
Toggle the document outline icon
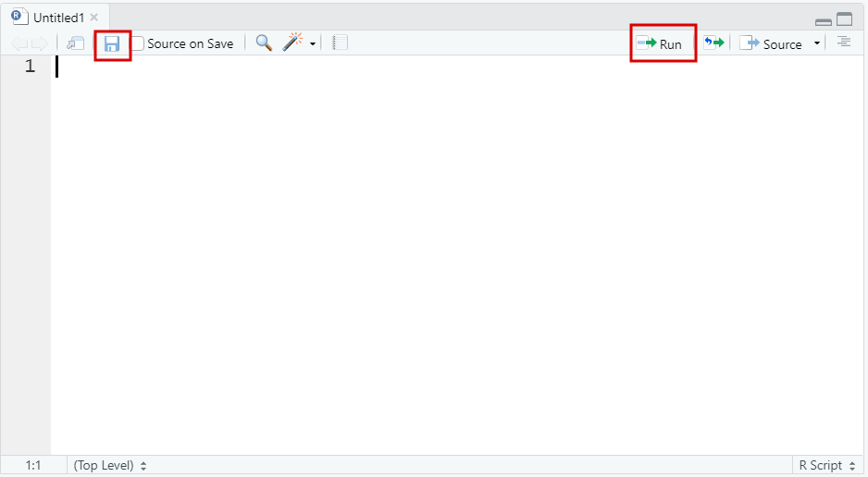click(843, 43)
